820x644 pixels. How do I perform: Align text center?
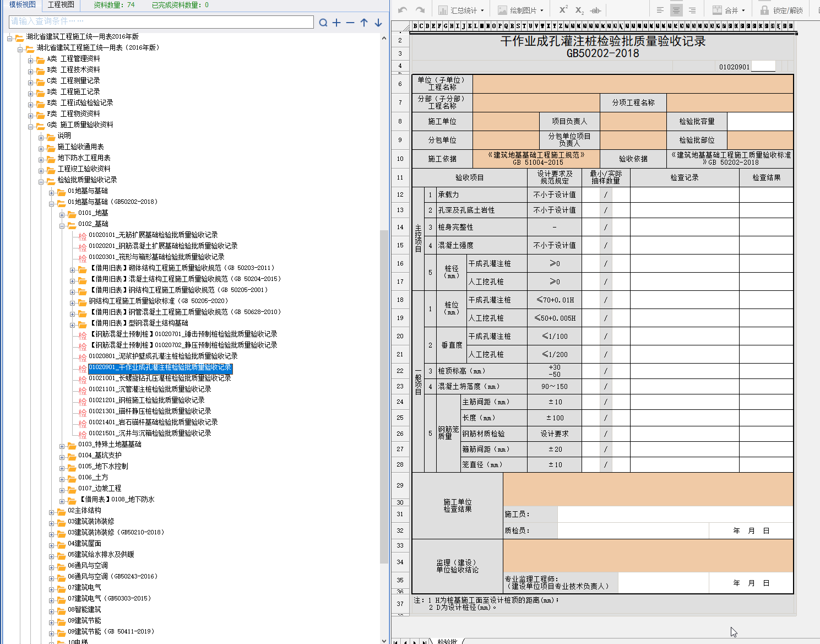676,10
